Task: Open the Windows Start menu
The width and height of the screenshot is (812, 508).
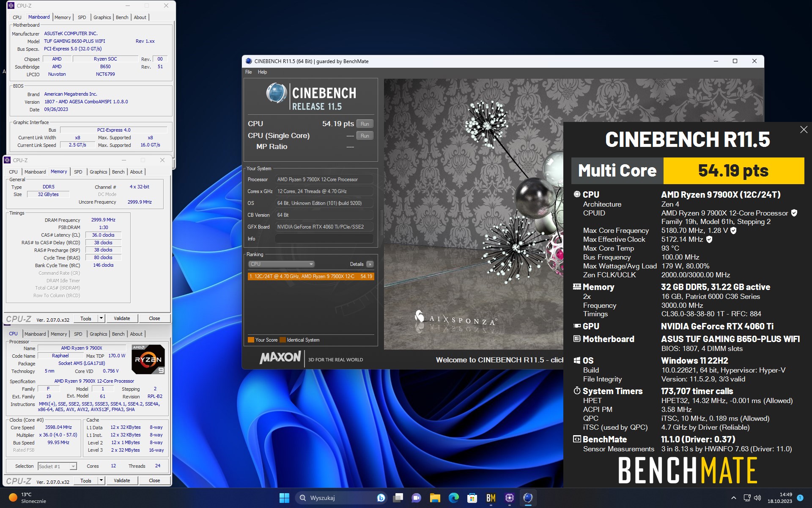Action: 284,498
